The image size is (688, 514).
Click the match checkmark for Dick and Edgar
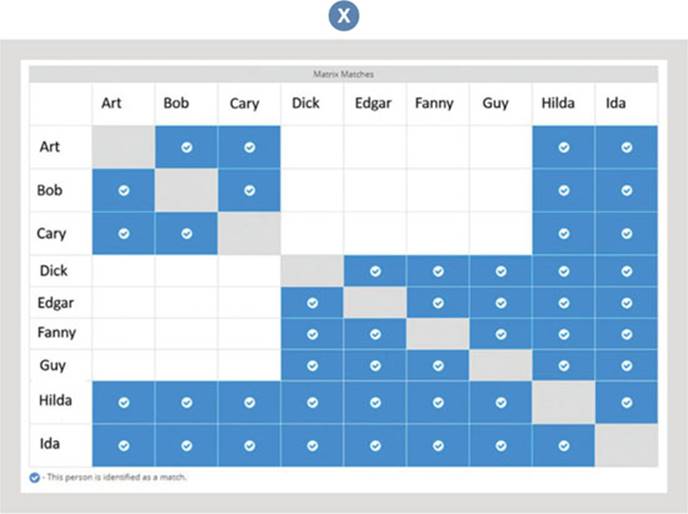(375, 271)
